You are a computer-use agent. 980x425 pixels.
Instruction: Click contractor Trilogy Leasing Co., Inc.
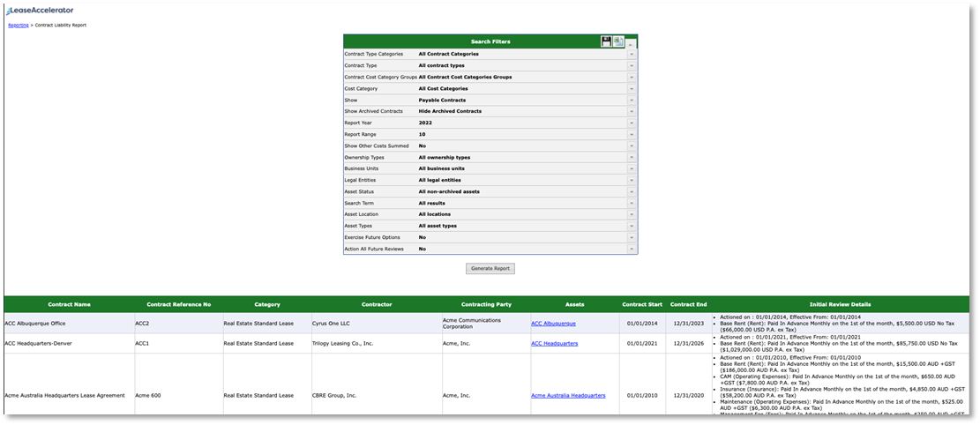click(x=342, y=344)
